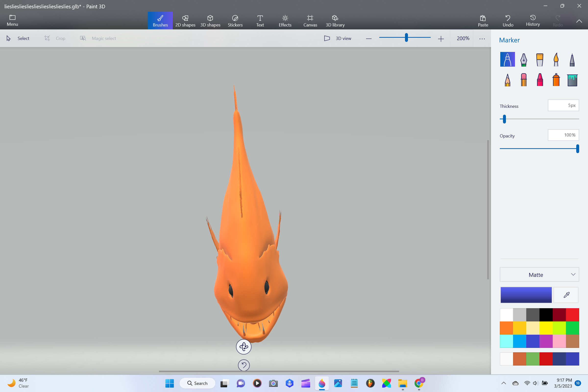Choose the black color swatch

click(546, 315)
